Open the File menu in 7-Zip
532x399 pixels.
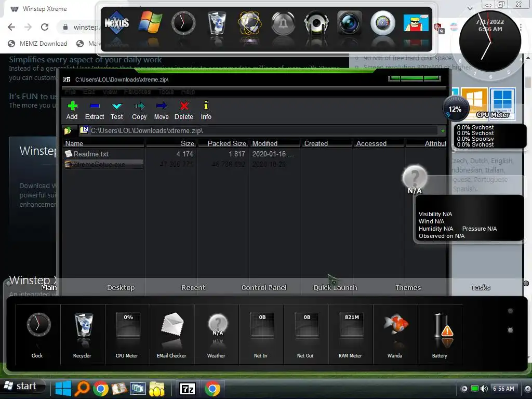point(70,91)
